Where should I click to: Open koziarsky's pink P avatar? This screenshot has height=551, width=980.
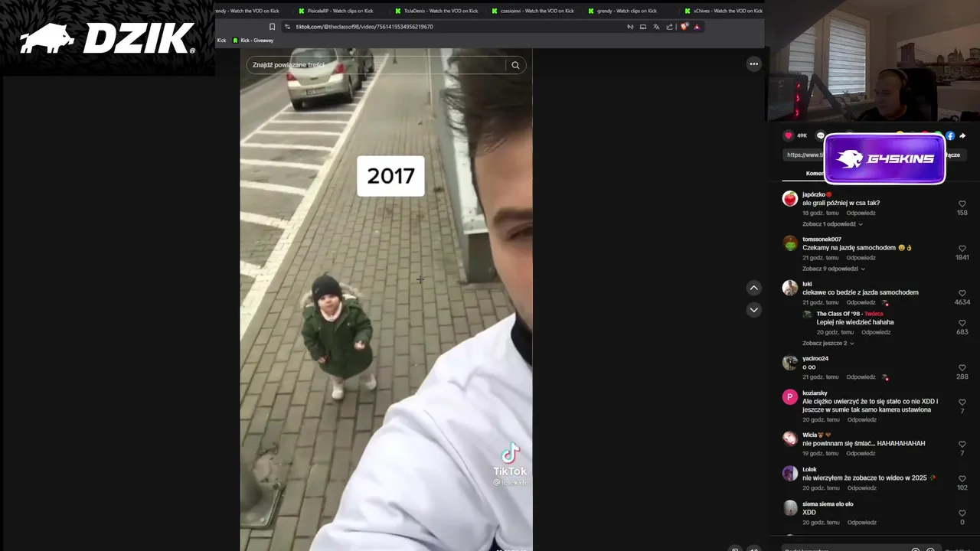click(x=790, y=397)
